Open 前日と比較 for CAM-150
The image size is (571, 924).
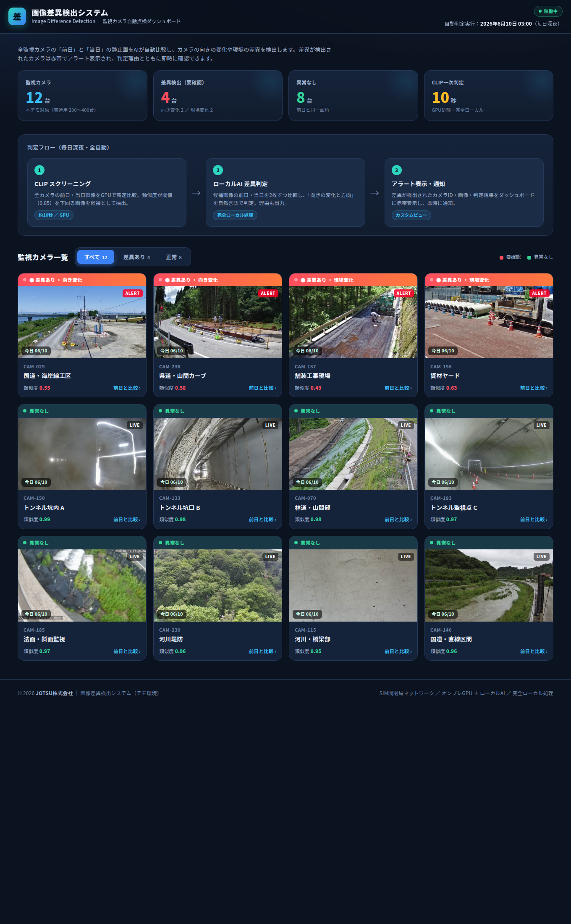pos(127,520)
